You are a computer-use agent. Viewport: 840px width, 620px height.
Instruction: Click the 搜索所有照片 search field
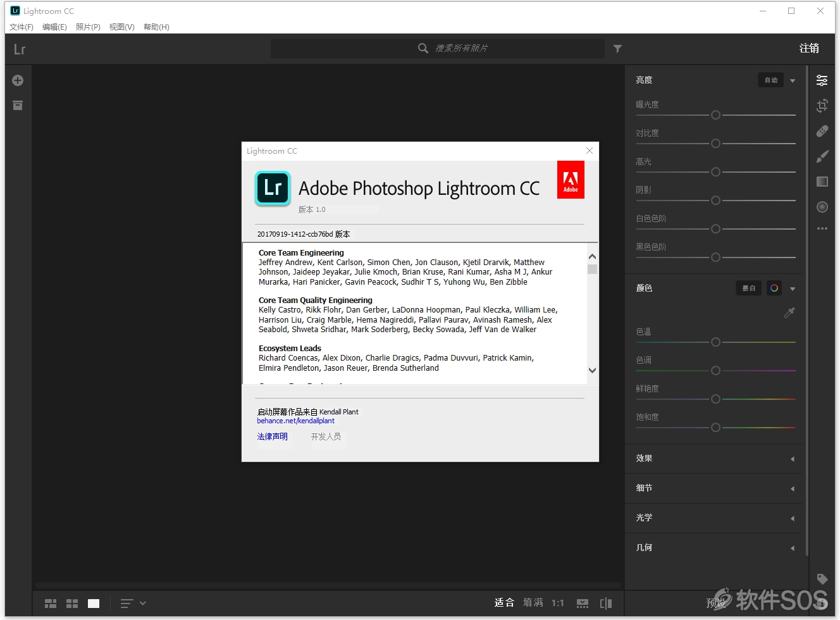[438, 49]
